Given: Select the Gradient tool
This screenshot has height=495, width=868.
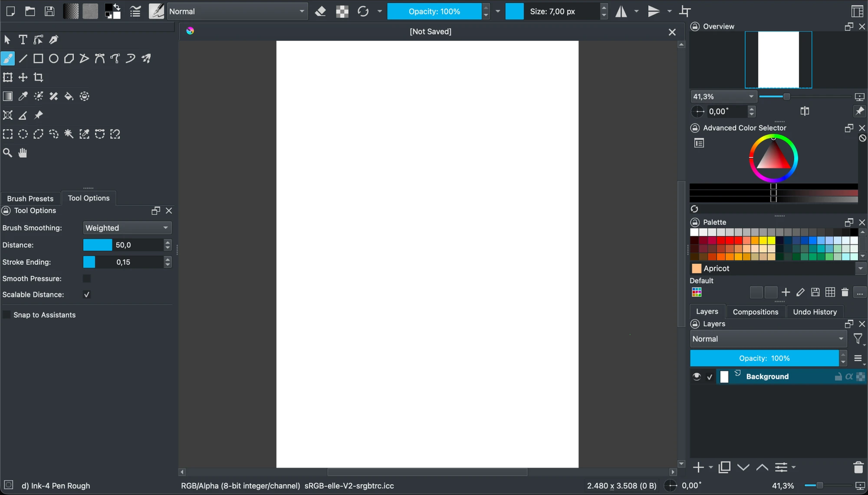Looking at the screenshot, I should 8,97.
